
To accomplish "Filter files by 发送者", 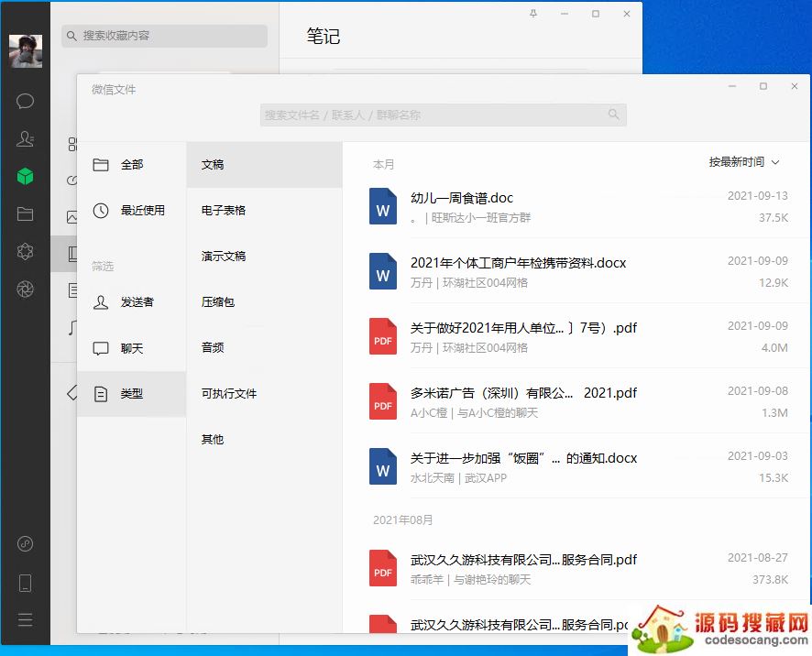I will tap(132, 301).
